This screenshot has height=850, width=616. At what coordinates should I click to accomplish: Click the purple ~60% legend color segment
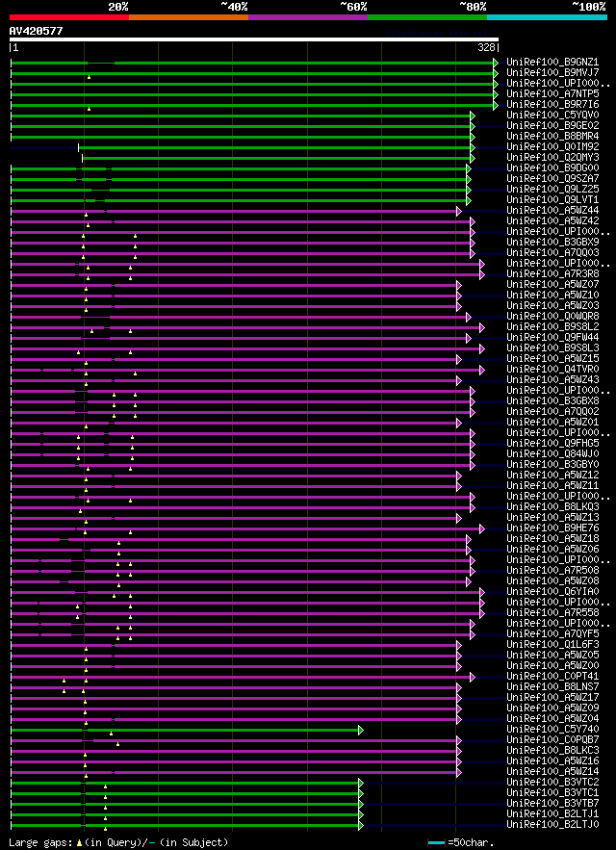[x=308, y=17]
